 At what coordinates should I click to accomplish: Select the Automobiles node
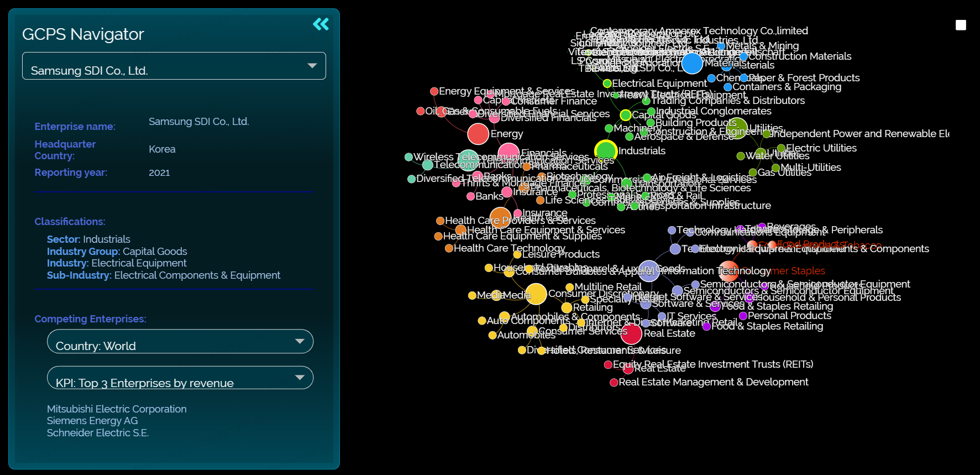pos(492,335)
